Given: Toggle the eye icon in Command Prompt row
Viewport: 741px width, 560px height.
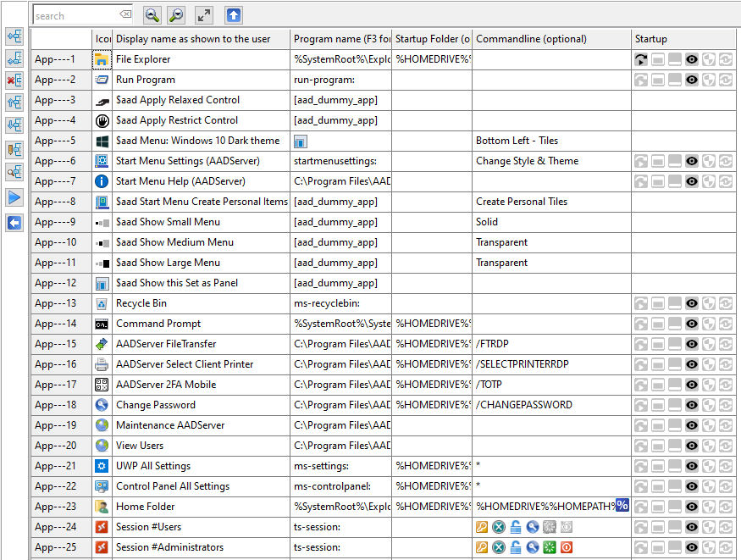Looking at the screenshot, I should click(692, 324).
